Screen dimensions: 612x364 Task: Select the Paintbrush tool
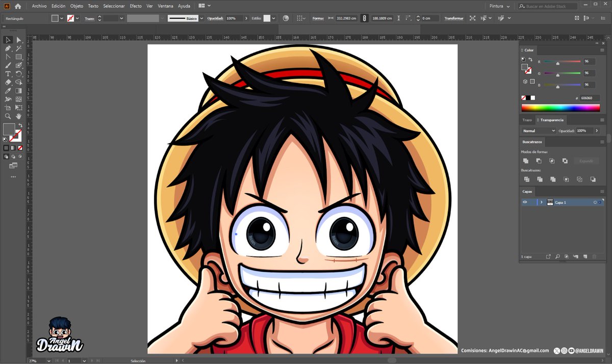coord(7,66)
